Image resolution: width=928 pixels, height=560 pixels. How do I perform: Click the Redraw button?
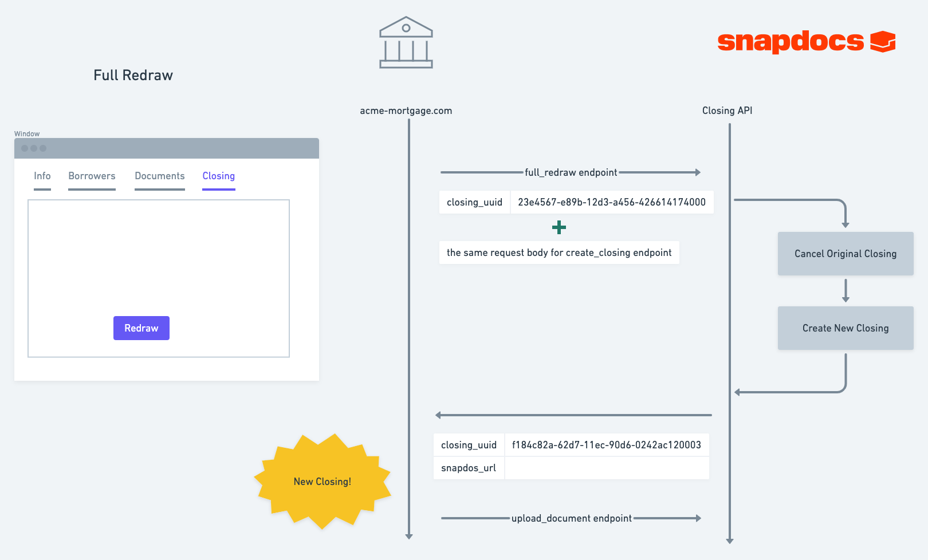click(x=141, y=328)
